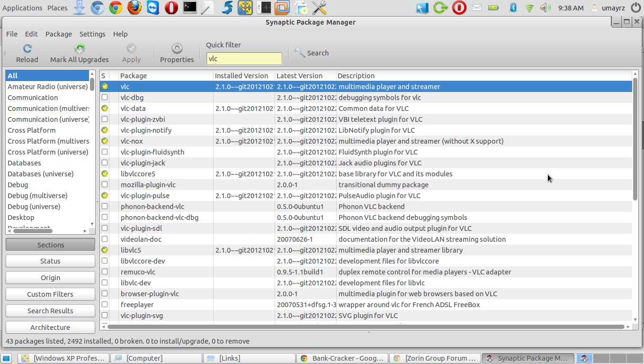
Task: Click the Reload toolbar icon
Action: pos(27,49)
